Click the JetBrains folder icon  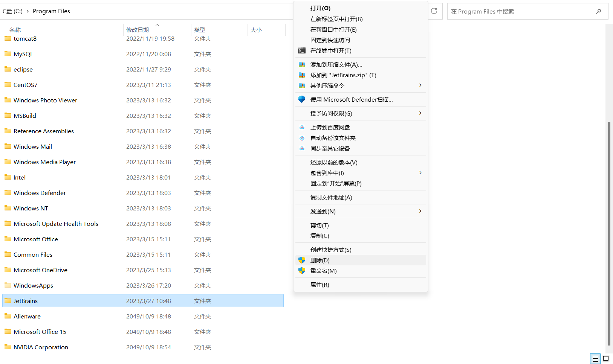(8, 300)
